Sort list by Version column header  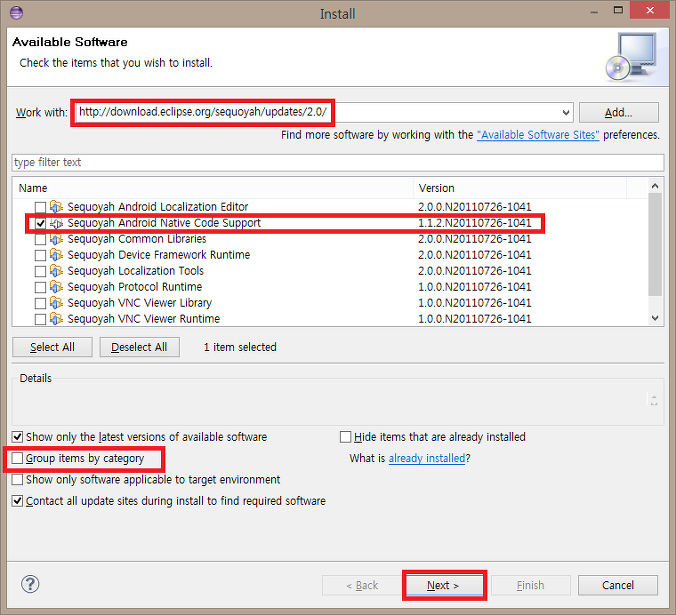click(520, 188)
